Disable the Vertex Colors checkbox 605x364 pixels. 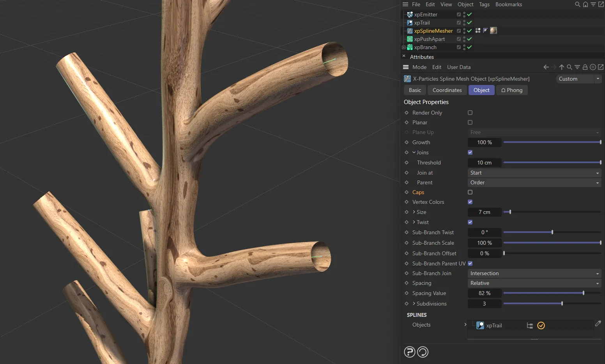click(x=470, y=202)
